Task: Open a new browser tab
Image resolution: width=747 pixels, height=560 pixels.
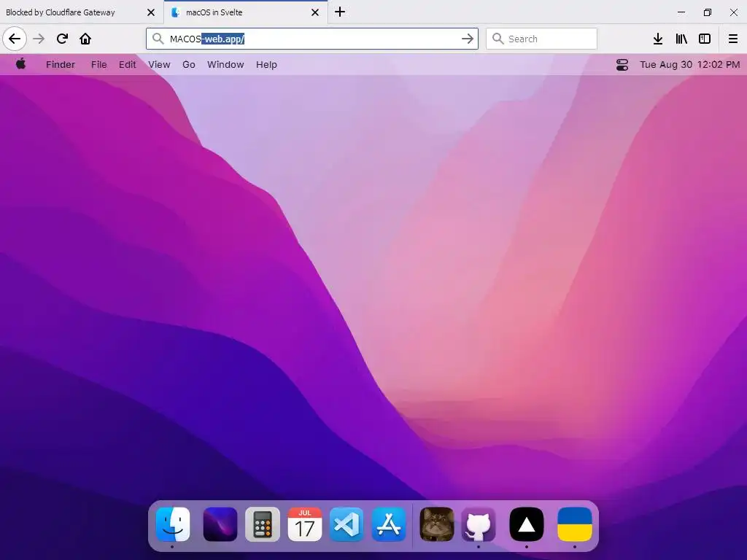Action: coord(340,12)
